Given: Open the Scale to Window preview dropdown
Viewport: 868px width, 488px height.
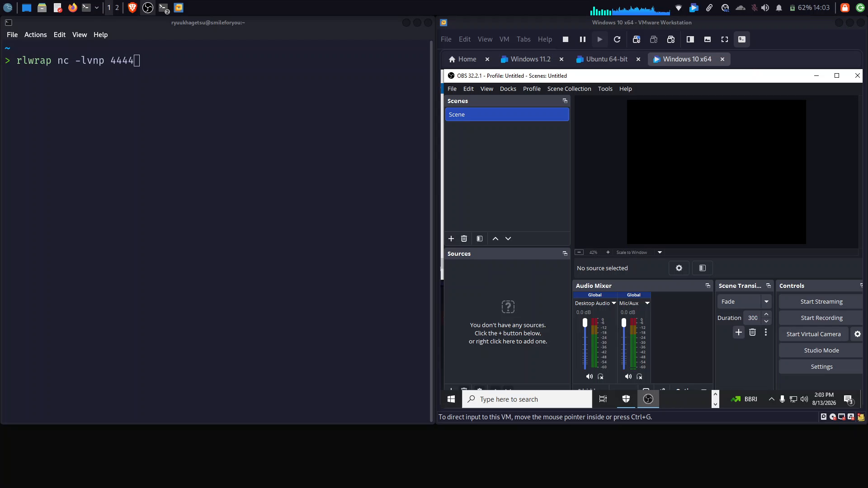Looking at the screenshot, I should coord(659,252).
